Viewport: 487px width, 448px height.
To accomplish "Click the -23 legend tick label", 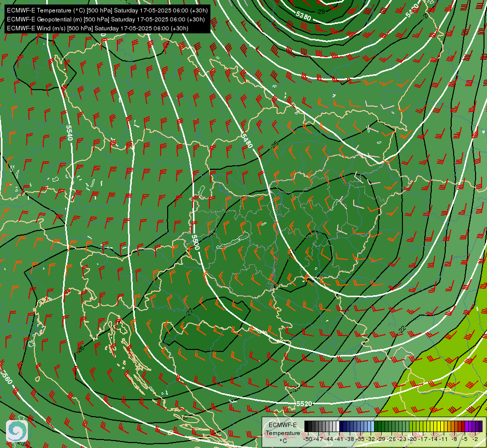I will coord(402,439).
